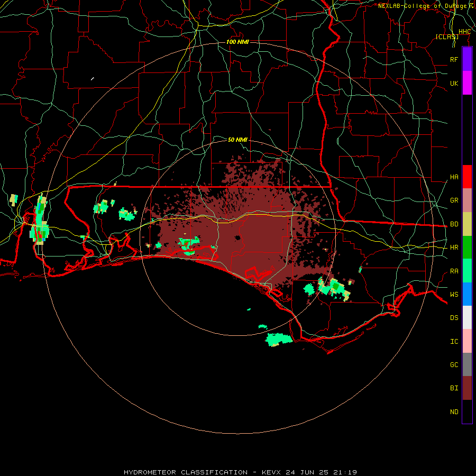
Task: Click the IC legend label
Action: tap(454, 342)
